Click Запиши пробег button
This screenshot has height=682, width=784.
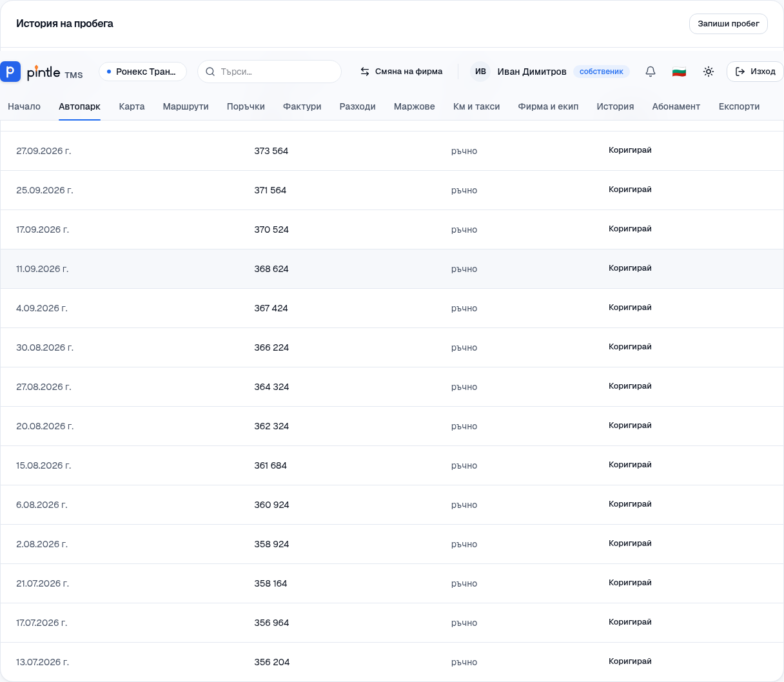coord(729,24)
